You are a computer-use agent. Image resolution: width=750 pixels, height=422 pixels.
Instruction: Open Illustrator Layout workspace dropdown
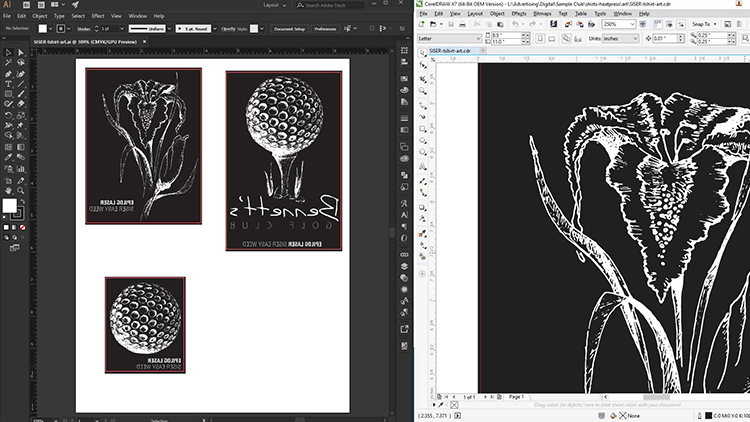[275, 5]
